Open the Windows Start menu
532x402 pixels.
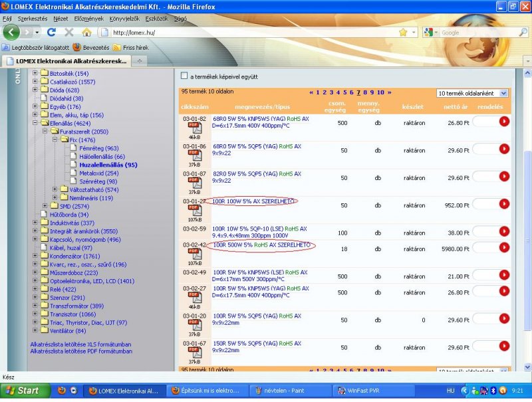tap(25, 391)
